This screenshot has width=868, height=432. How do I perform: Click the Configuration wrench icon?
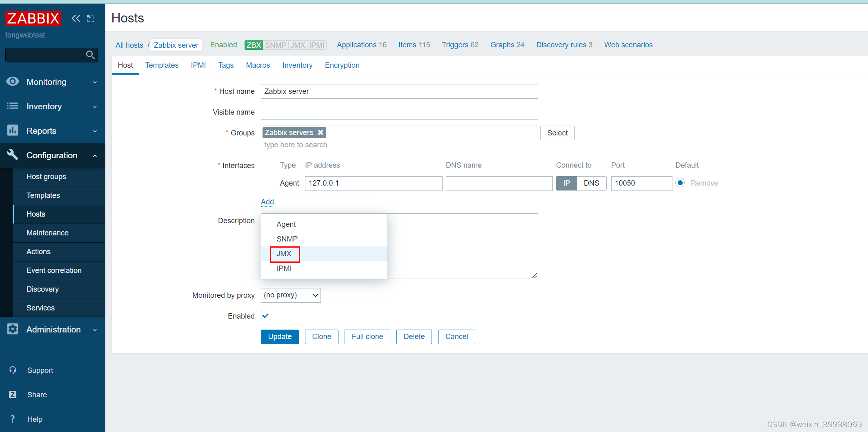(x=13, y=155)
